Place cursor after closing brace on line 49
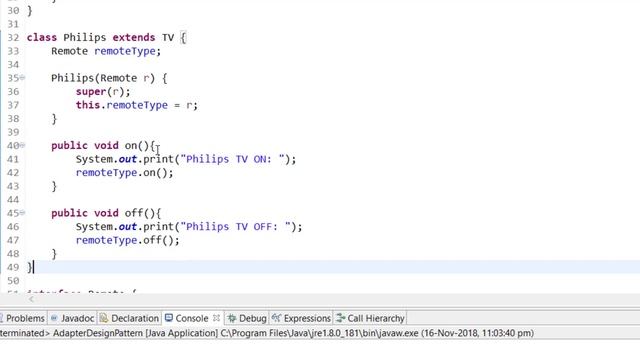The height and width of the screenshot is (360, 640). (x=33, y=267)
